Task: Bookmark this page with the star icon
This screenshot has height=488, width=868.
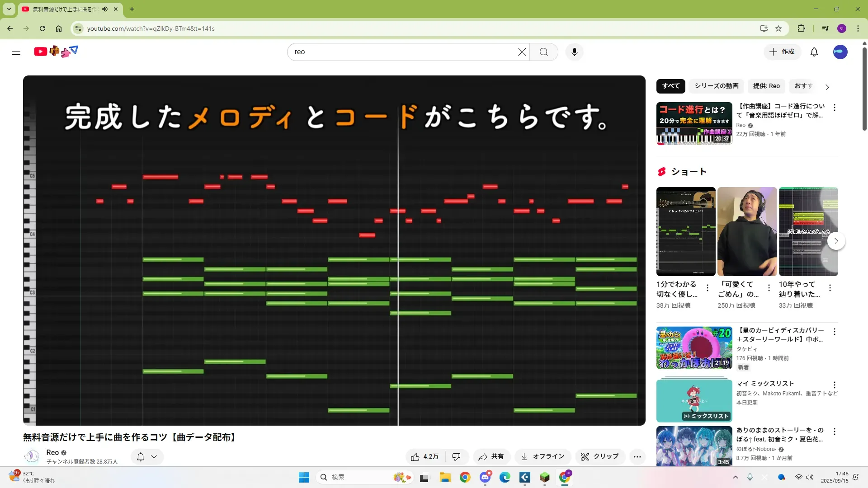Action: pyautogui.click(x=778, y=28)
